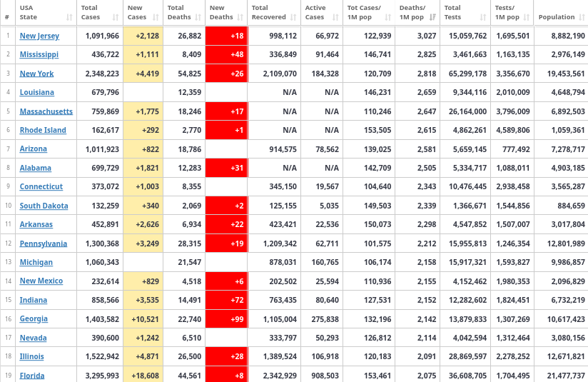Click sort icon in Total Recovered header

pyautogui.click(x=293, y=17)
